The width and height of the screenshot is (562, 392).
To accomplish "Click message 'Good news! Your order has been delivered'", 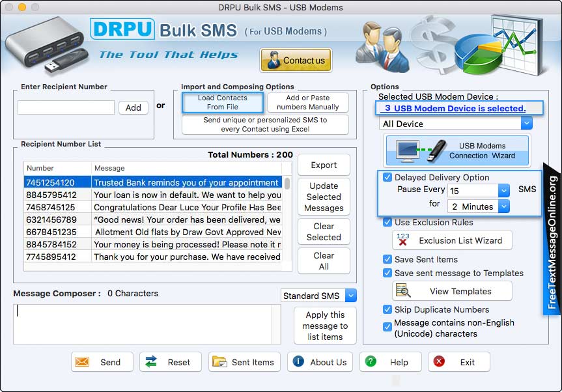I will (187, 219).
